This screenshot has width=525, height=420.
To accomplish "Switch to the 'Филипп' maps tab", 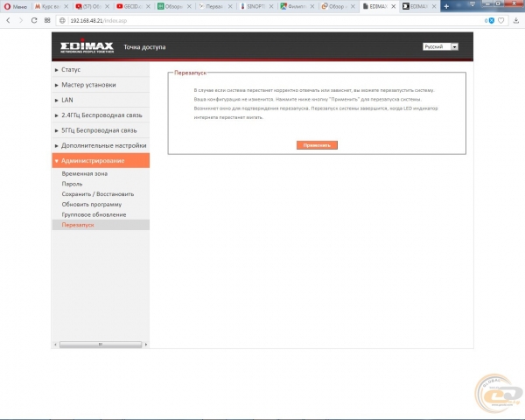I will [297, 6].
